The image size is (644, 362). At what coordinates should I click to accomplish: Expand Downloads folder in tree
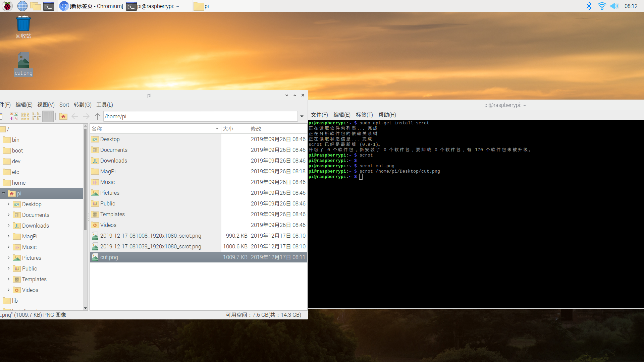point(8,226)
